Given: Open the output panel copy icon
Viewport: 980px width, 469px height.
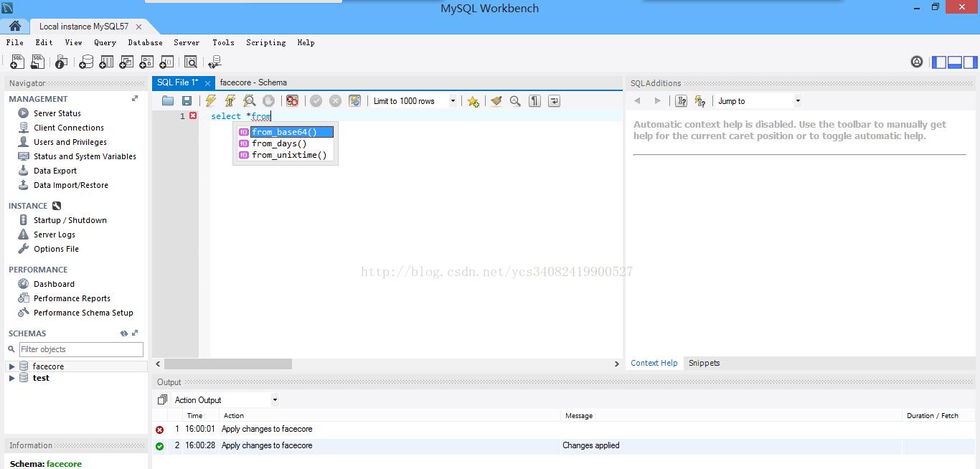Looking at the screenshot, I should pos(162,400).
